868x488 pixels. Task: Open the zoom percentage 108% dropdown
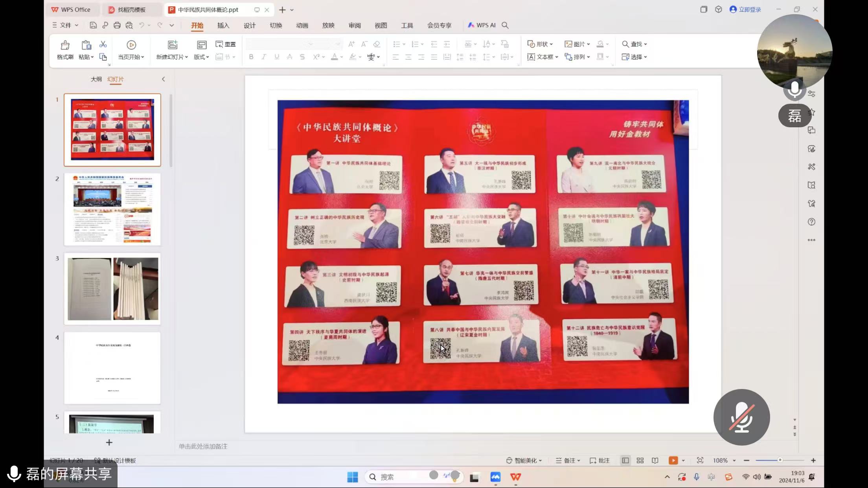pyautogui.click(x=724, y=460)
